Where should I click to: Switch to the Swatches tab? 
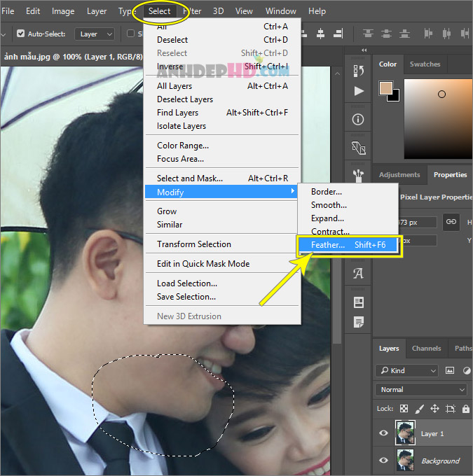(x=425, y=64)
